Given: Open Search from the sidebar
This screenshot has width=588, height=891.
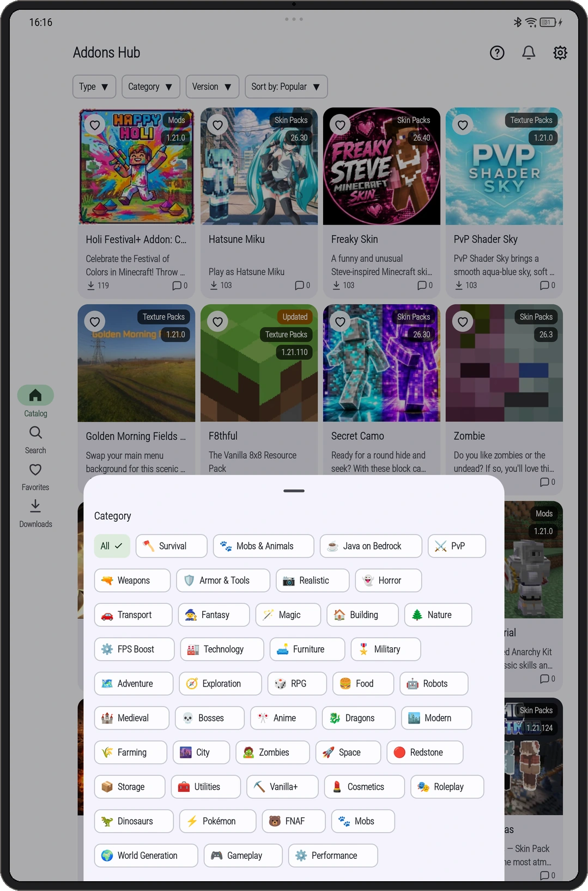Looking at the screenshot, I should (x=35, y=440).
